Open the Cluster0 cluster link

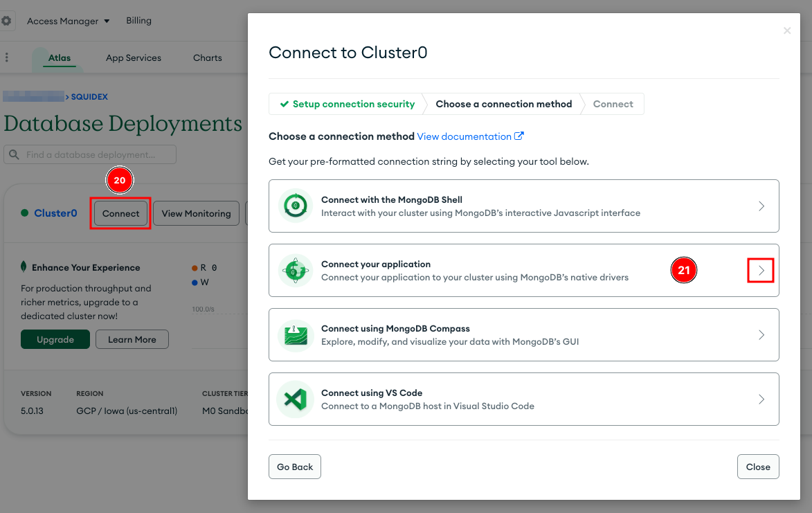[x=55, y=213]
